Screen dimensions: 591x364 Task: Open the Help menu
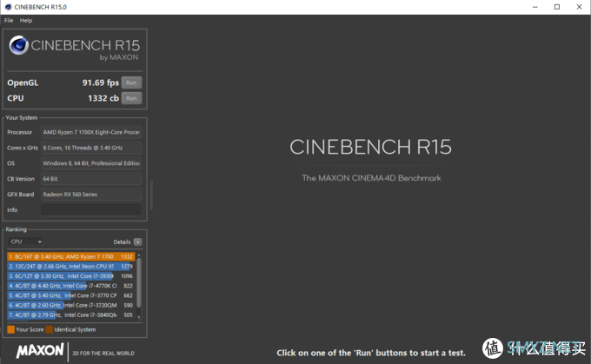pos(26,20)
